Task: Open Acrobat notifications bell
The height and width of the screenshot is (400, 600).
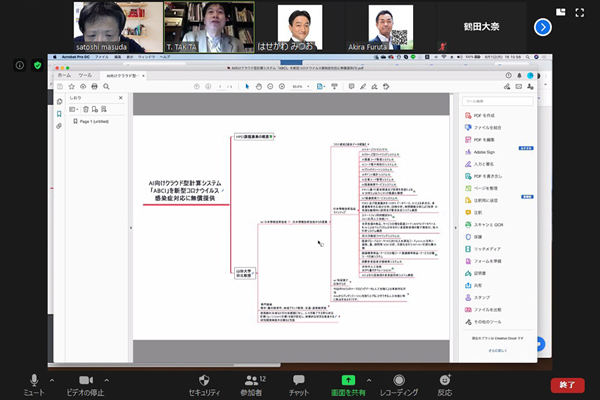Action: click(x=519, y=75)
